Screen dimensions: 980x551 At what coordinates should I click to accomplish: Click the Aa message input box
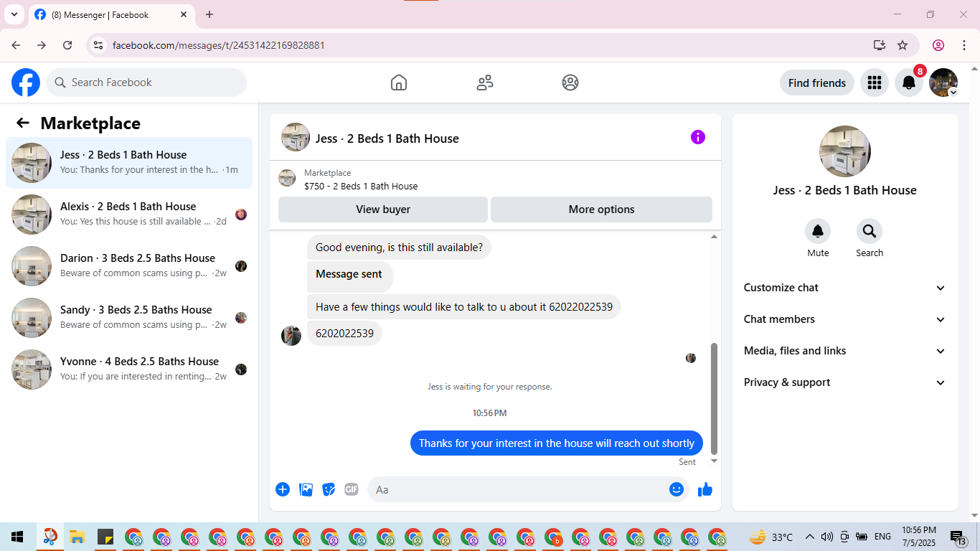point(528,489)
